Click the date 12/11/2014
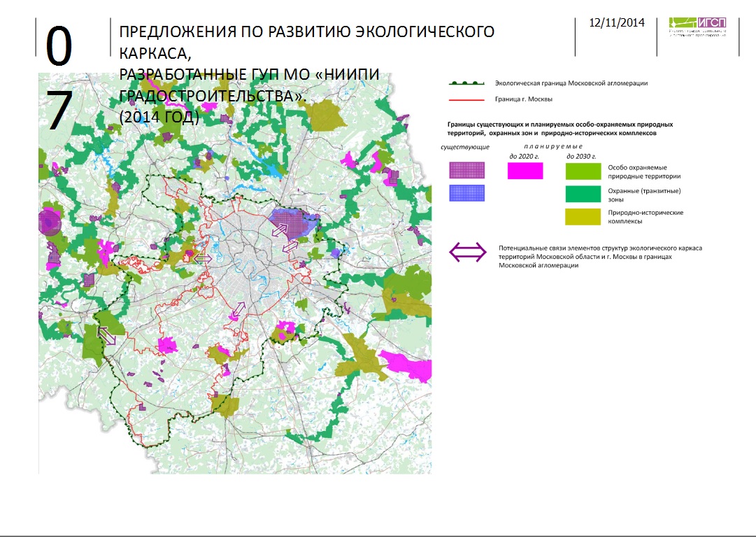The width and height of the screenshot is (756, 538). pos(617,22)
